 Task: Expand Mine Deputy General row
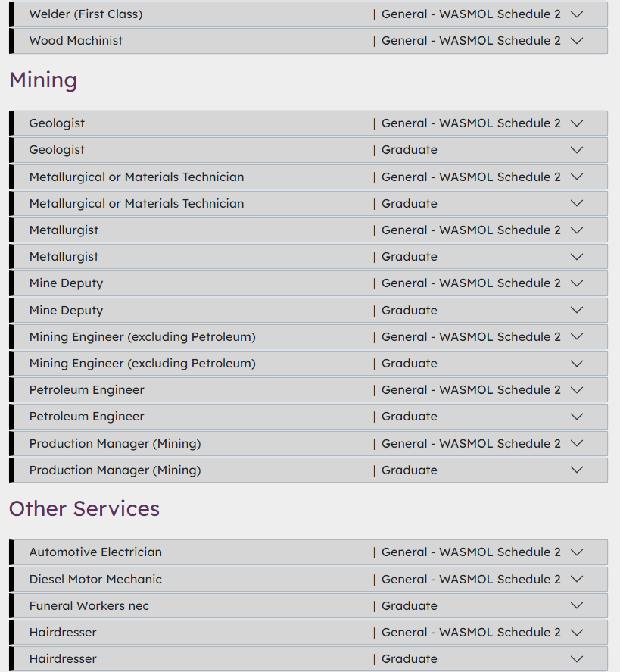(x=577, y=283)
